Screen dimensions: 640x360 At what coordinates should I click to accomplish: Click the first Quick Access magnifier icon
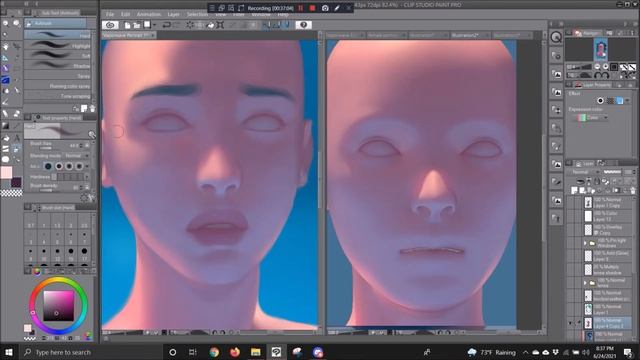[x=556, y=38]
